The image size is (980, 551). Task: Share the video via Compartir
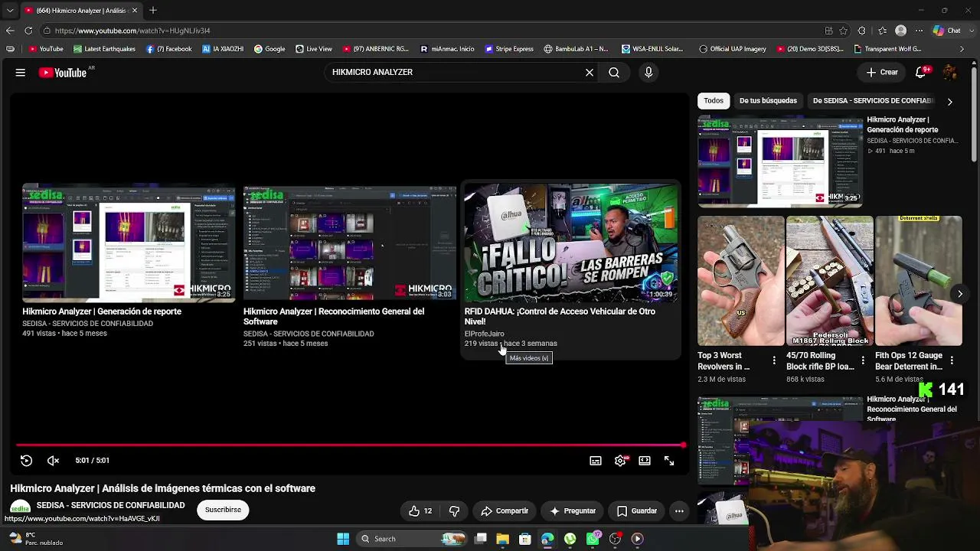(505, 511)
